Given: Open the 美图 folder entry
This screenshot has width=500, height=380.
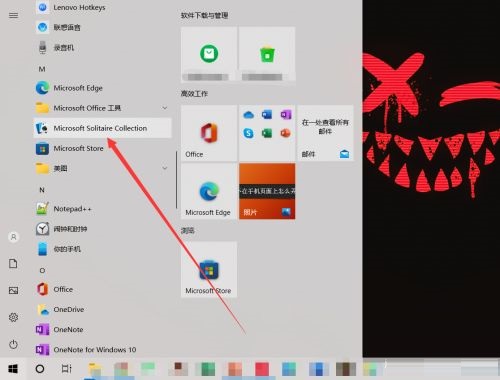Looking at the screenshot, I should click(x=102, y=168).
